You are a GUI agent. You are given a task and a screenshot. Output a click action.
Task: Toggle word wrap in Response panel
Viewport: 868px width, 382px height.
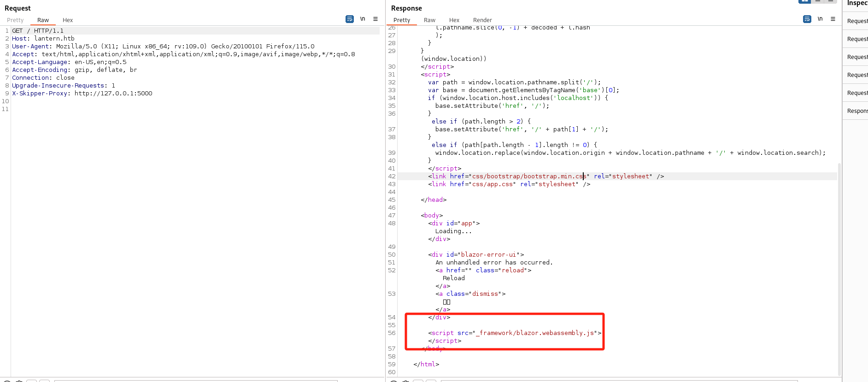pos(807,19)
